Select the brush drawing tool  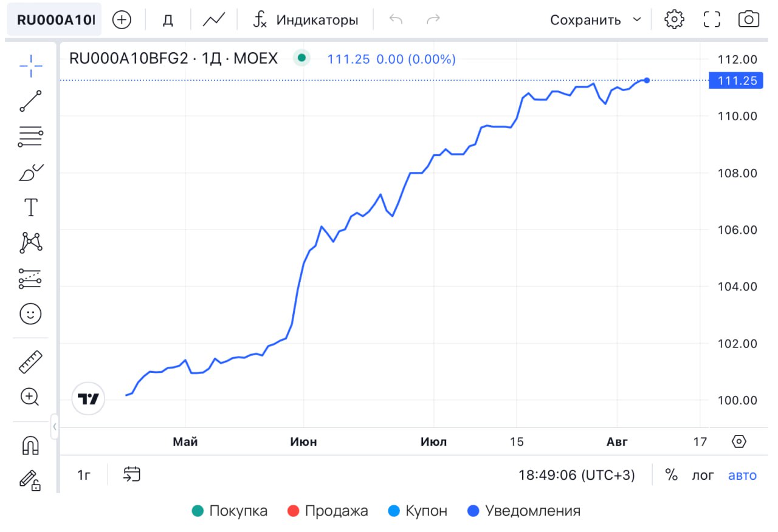coord(30,172)
